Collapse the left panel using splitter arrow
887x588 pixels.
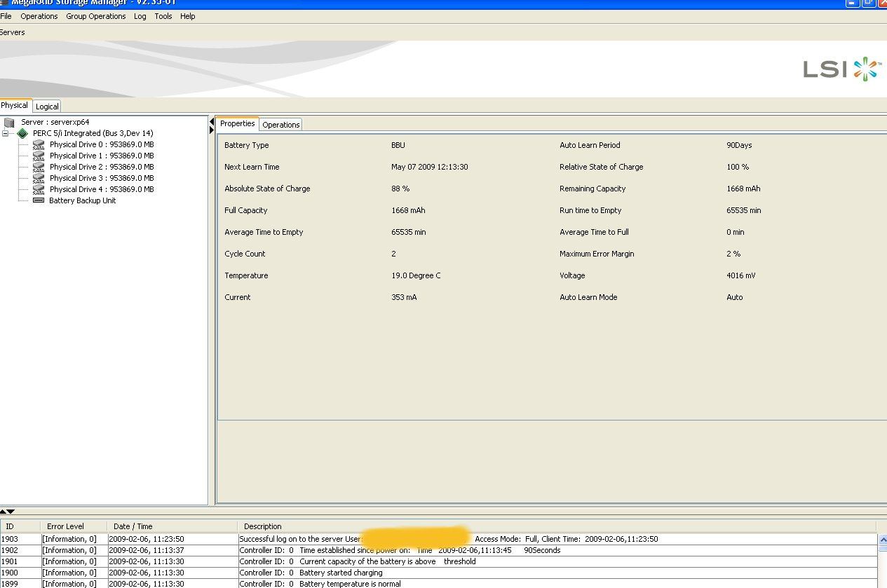coord(212,122)
